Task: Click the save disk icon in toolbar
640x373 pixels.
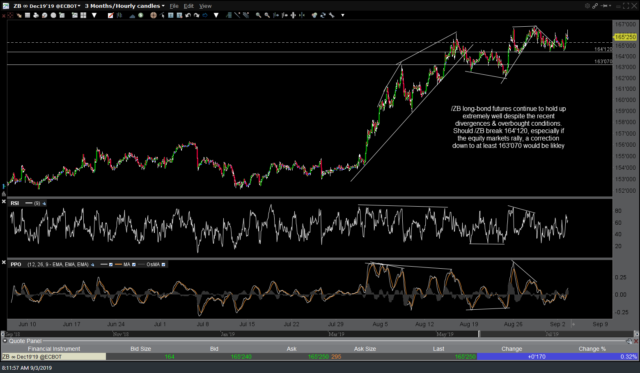Action: [27, 15]
